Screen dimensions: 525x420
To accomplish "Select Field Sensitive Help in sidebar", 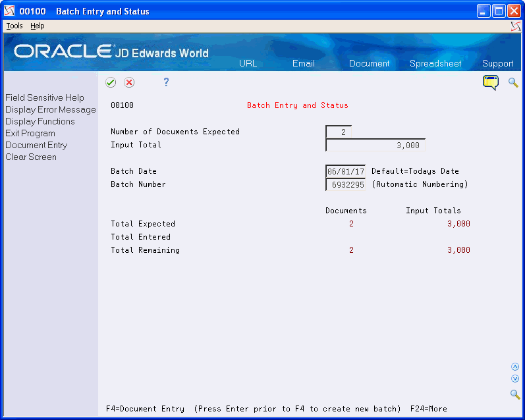I will [45, 97].
